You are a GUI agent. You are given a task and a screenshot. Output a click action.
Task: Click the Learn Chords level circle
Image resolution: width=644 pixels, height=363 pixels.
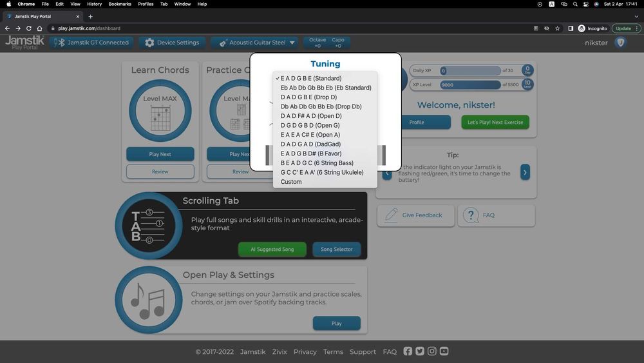point(160,111)
